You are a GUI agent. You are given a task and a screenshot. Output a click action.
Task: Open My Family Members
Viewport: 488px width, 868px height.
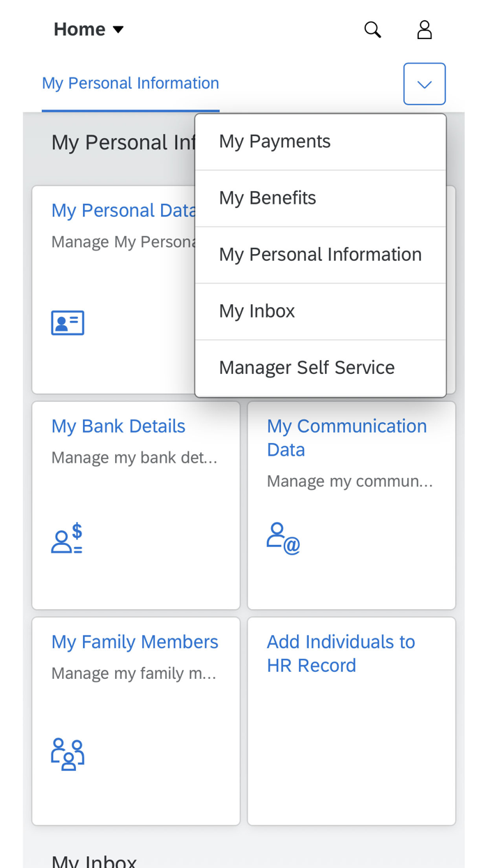(x=135, y=641)
